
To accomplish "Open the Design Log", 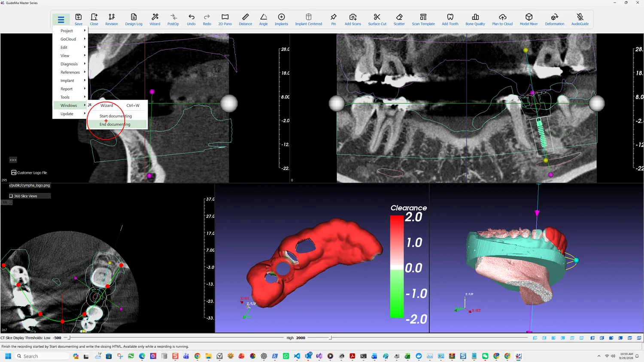I will coord(134,19).
